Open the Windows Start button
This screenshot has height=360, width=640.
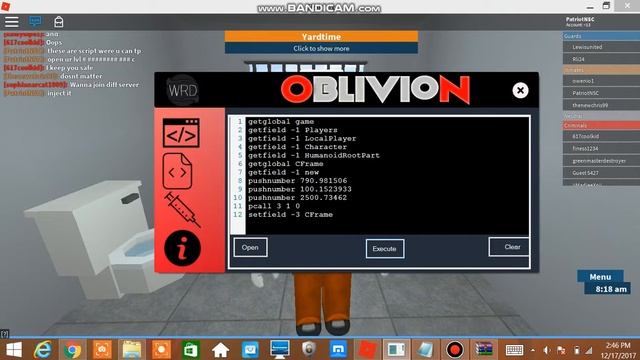click(x=14, y=350)
